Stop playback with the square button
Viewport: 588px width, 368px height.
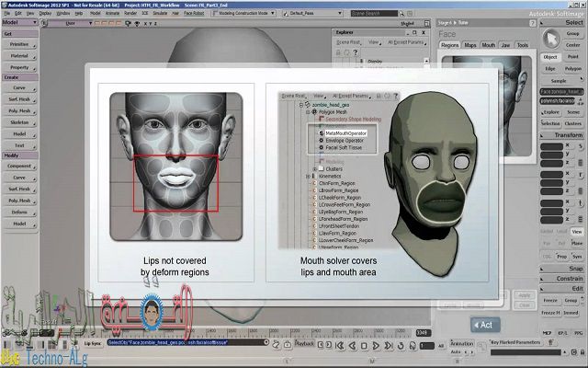pyautogui.click(x=364, y=346)
